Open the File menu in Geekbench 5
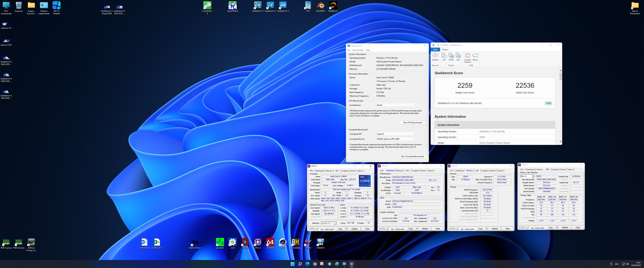The width and height of the screenshot is (644, 268). pos(348,50)
